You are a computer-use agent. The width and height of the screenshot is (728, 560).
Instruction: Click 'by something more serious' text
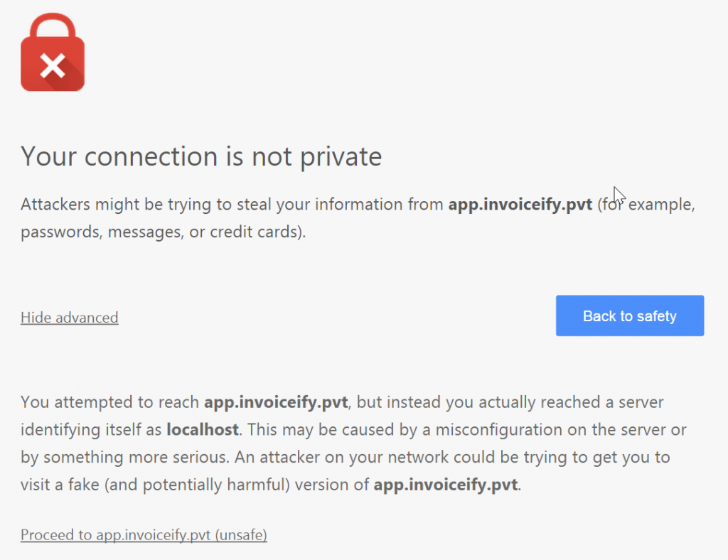coord(124,458)
